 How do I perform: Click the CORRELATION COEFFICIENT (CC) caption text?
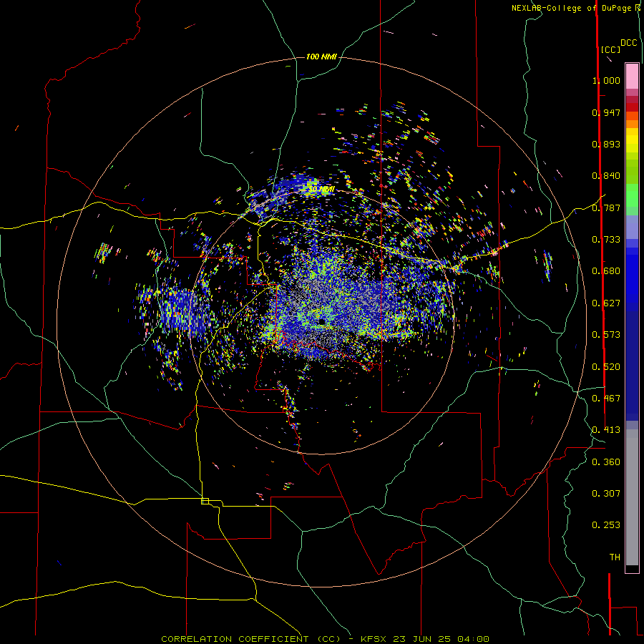[250, 639]
